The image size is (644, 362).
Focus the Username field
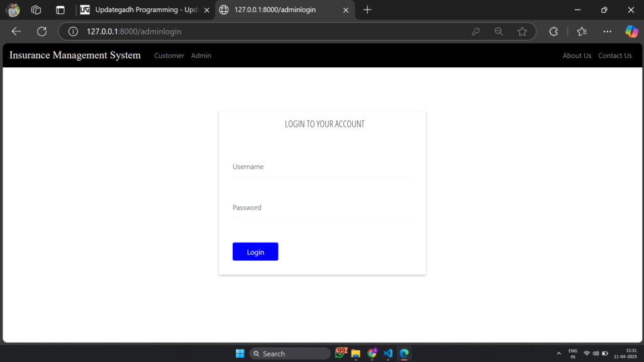tap(322, 167)
